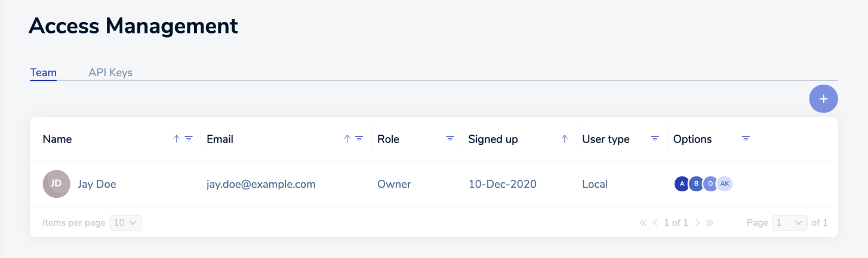
Task: Click the plus button to add a team member
Action: 823,99
